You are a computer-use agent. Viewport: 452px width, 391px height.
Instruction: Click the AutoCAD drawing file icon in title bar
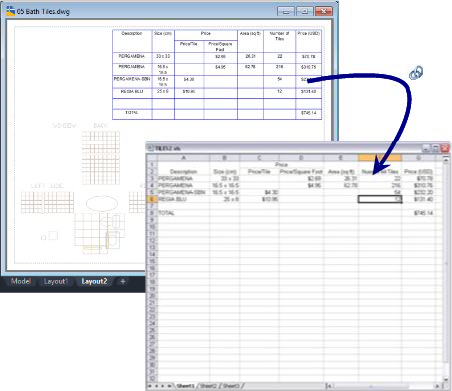tap(11, 11)
